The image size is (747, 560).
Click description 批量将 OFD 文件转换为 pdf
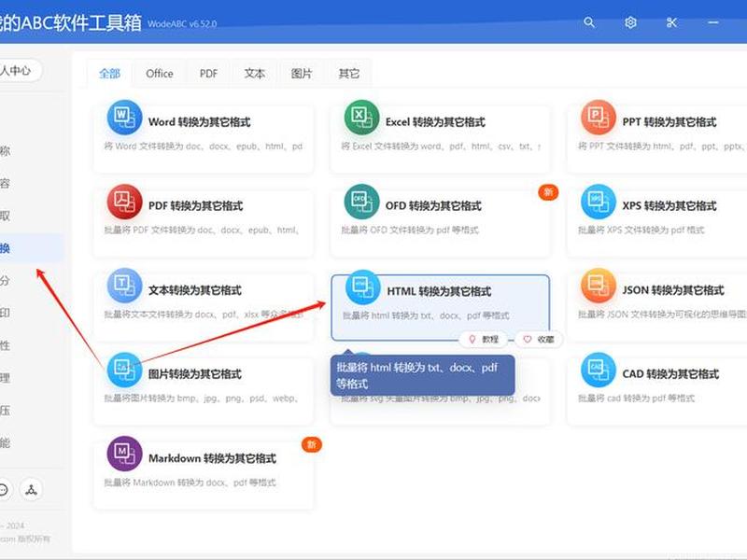[410, 231]
